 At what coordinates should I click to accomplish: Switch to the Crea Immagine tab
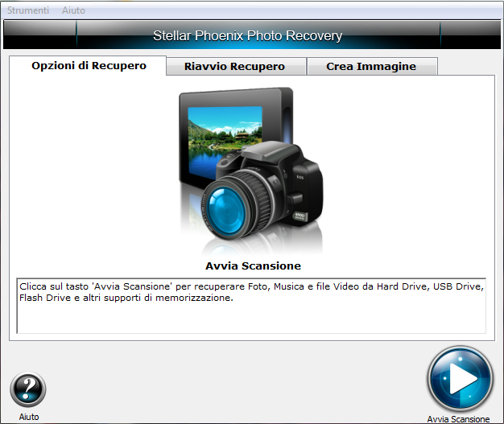pyautogui.click(x=372, y=66)
